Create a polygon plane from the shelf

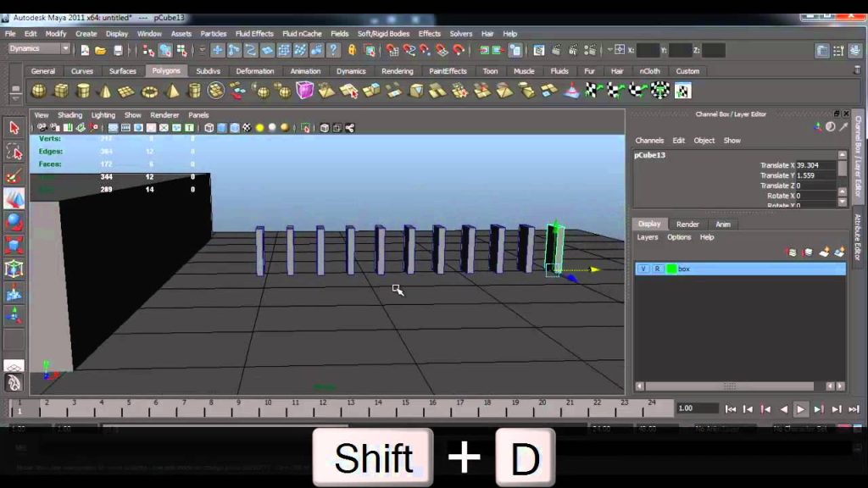pyautogui.click(x=127, y=91)
